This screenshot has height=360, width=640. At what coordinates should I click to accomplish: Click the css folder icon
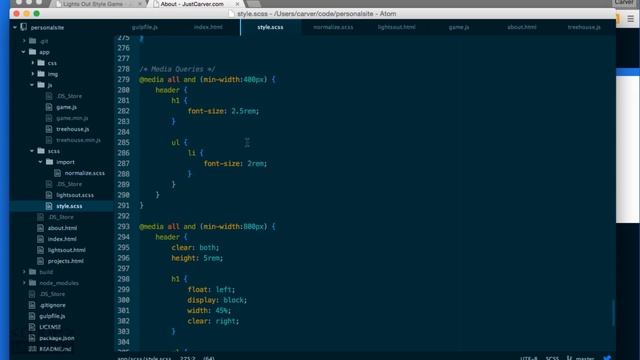[41, 63]
